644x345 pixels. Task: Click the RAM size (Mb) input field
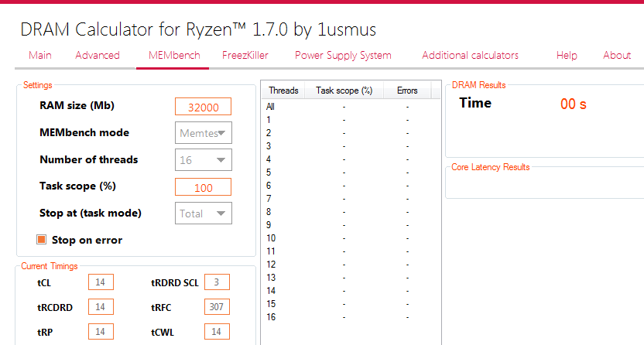coord(204,107)
